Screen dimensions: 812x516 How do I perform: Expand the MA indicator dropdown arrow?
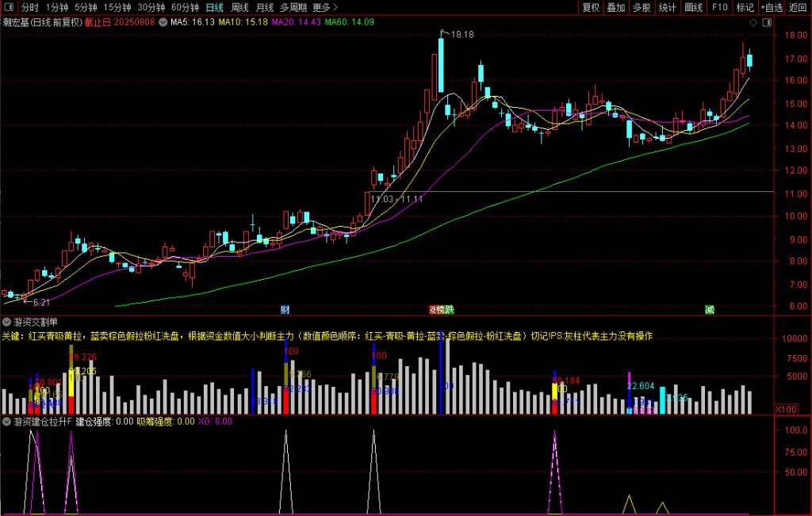click(163, 22)
